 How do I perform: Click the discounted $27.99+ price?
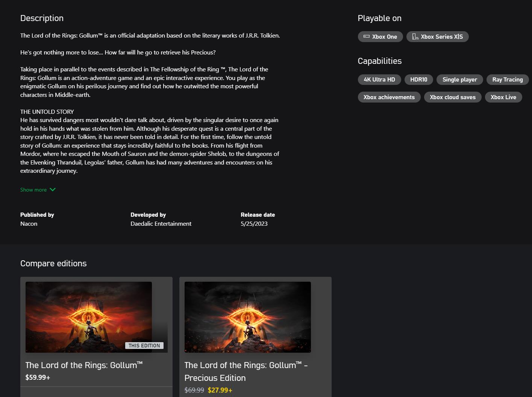click(x=220, y=390)
